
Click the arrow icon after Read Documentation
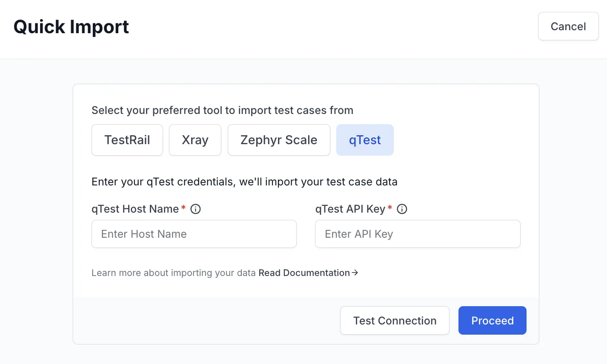click(355, 273)
